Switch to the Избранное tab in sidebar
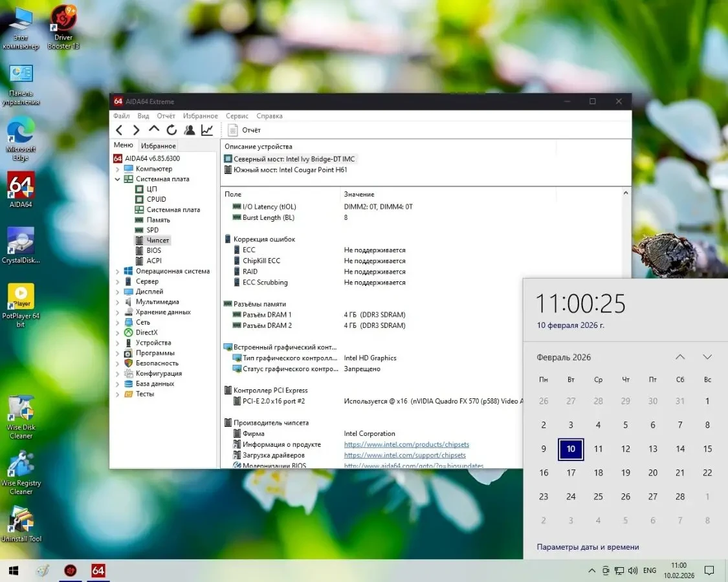 pos(159,145)
